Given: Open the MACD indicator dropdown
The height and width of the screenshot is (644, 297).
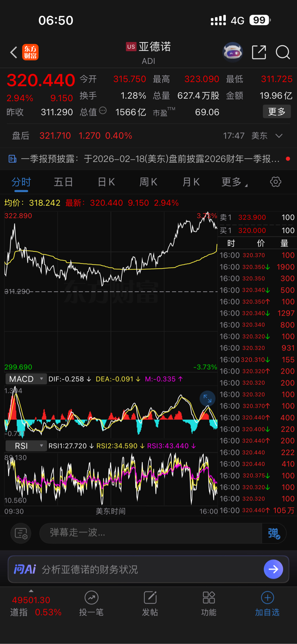Looking at the screenshot, I should [x=26, y=379].
